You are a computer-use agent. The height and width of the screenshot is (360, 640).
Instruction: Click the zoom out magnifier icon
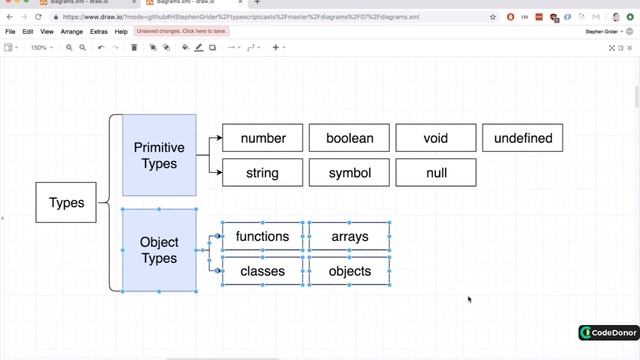point(82,48)
